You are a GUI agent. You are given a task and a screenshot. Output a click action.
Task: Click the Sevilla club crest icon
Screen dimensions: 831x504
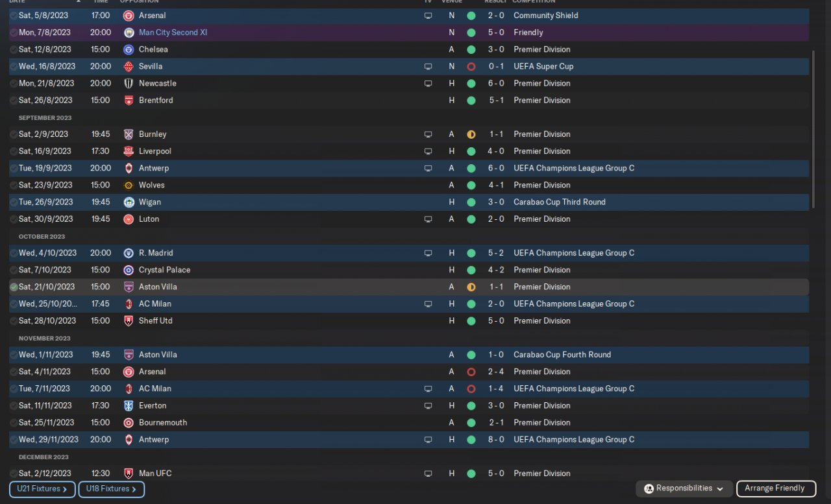[129, 67]
